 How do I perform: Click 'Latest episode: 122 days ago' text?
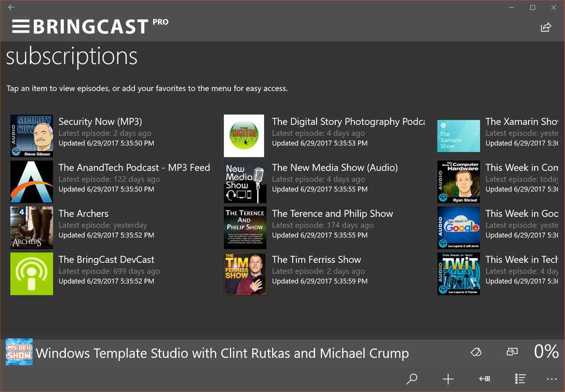(x=109, y=179)
